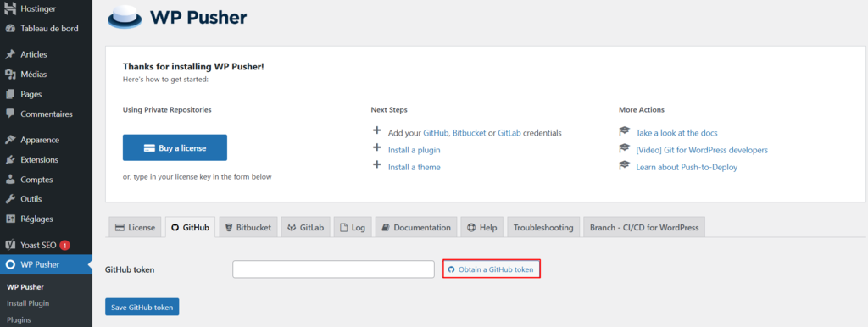This screenshot has height=327, width=868.
Task: Click the Buy a license button
Action: click(x=175, y=147)
